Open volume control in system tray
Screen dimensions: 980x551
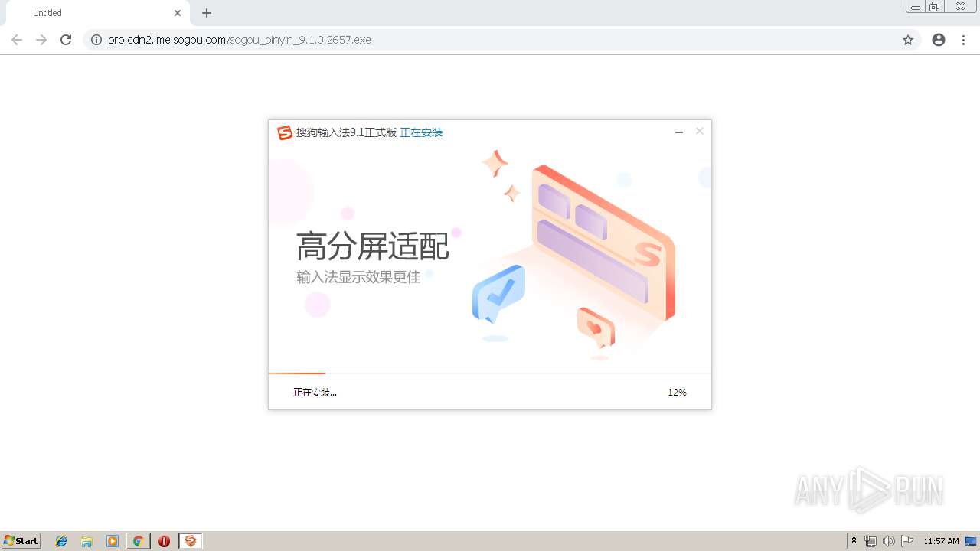(889, 541)
